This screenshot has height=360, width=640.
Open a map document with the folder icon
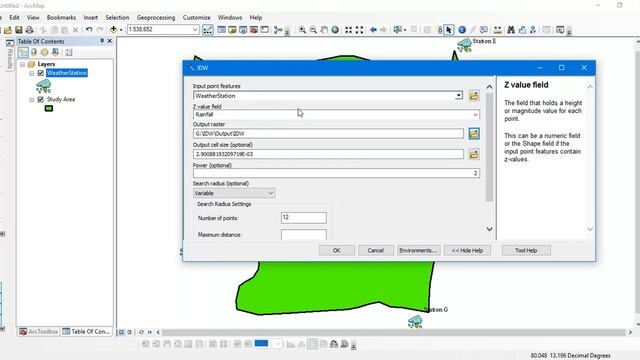click(x=8, y=30)
